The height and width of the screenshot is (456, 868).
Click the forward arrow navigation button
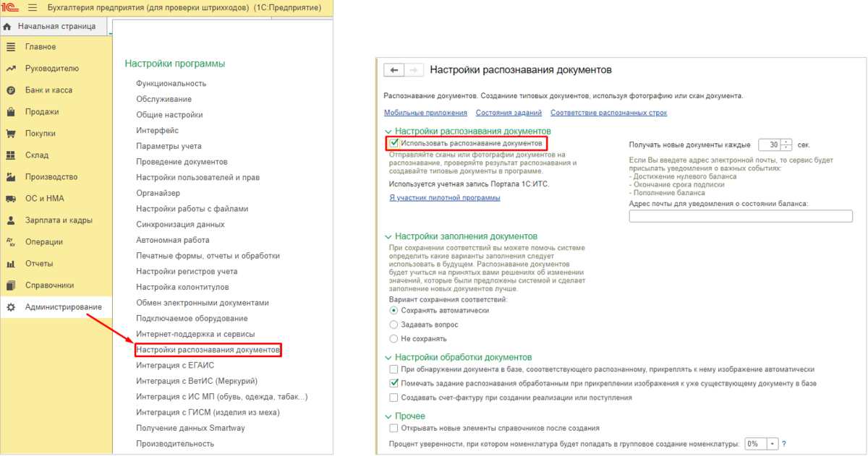click(x=413, y=70)
